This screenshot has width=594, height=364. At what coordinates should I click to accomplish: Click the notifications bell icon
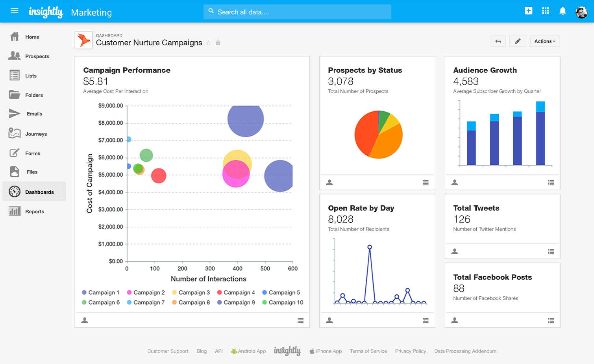click(563, 11)
